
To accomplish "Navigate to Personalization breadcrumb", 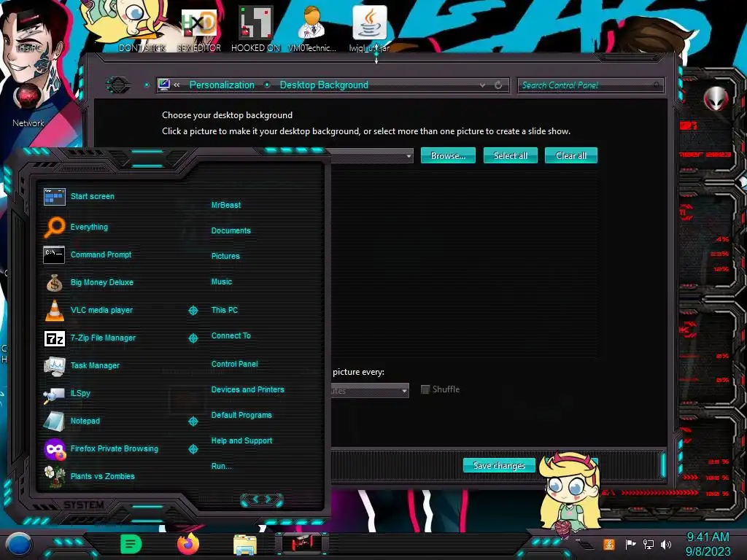I will [222, 85].
